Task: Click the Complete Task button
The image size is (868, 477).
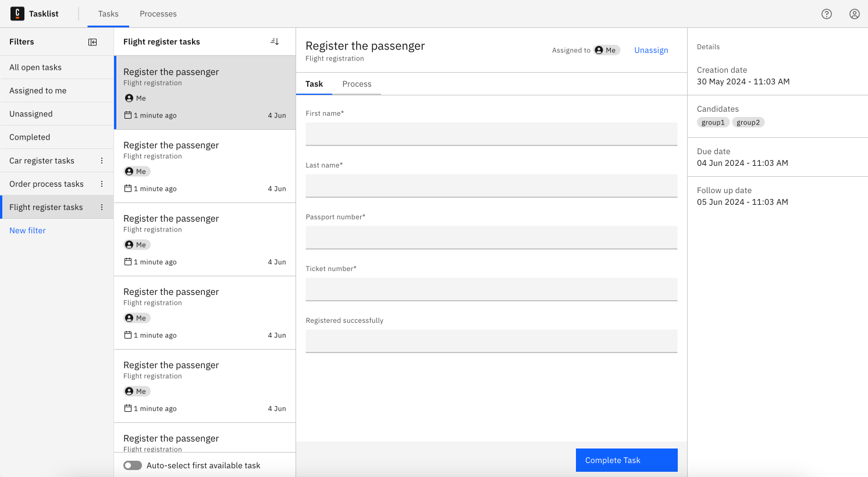Action: click(627, 460)
